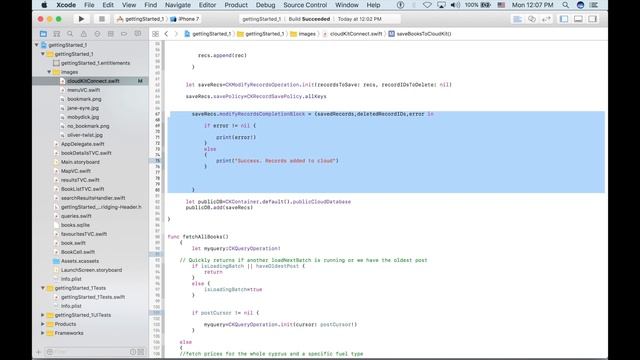Viewport: 640px width, 360px height.
Task: Click the saveRecs.savePolicy code line
Action: pyautogui.click(x=256, y=96)
